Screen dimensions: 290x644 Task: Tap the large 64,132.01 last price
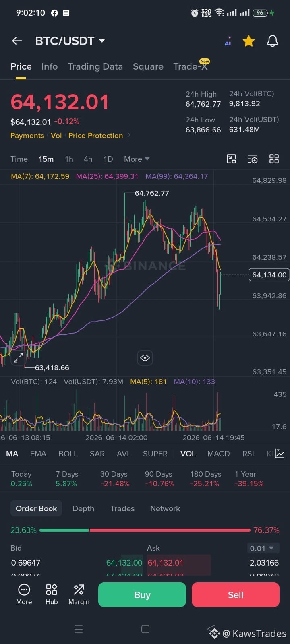[60, 102]
